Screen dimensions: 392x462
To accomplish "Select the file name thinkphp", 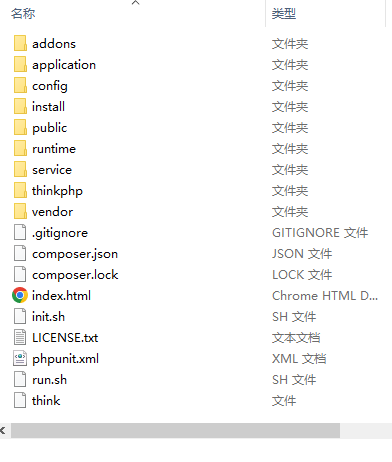I will (57, 191).
